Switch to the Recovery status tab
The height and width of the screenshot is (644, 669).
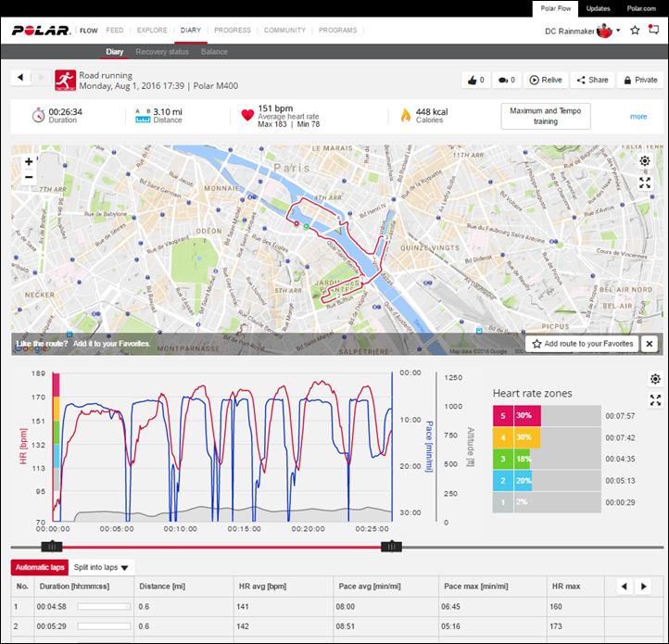pyautogui.click(x=163, y=52)
